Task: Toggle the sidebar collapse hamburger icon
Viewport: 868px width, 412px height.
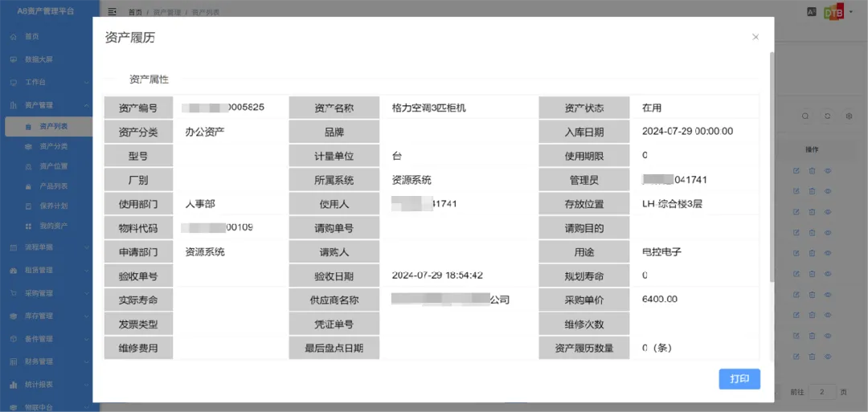Action: pos(113,11)
